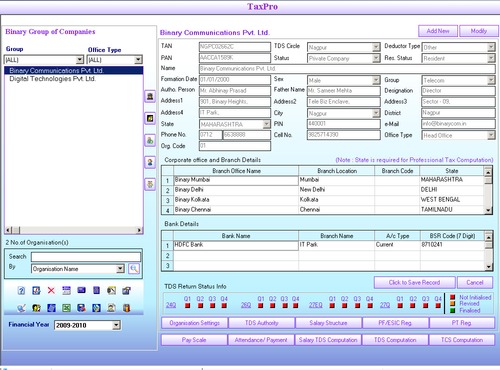500x370 pixels.
Task: Open the Sex dropdown showing Male
Action: pyautogui.click(x=376, y=80)
